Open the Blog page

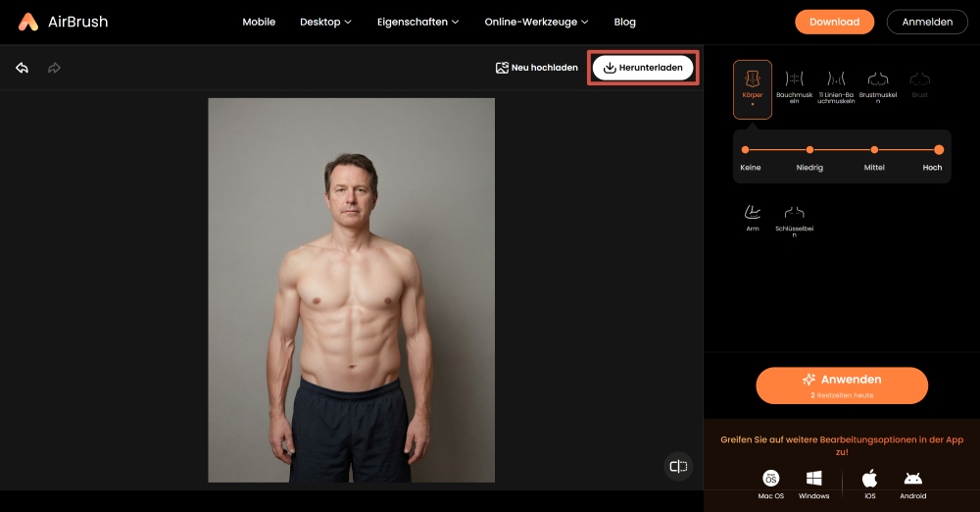624,22
